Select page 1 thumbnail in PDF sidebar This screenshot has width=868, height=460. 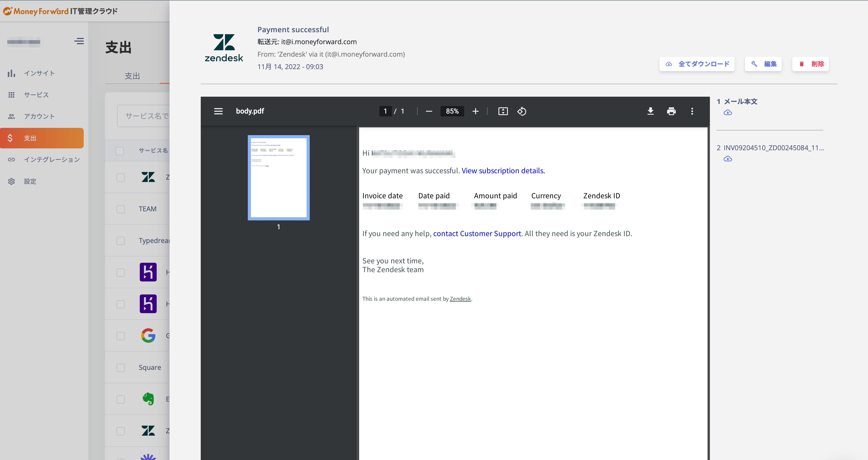point(279,178)
